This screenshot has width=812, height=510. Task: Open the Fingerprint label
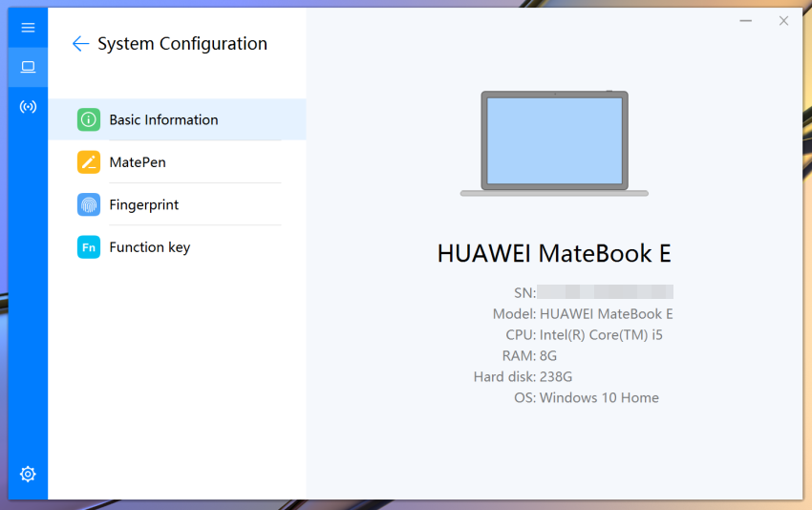point(144,205)
